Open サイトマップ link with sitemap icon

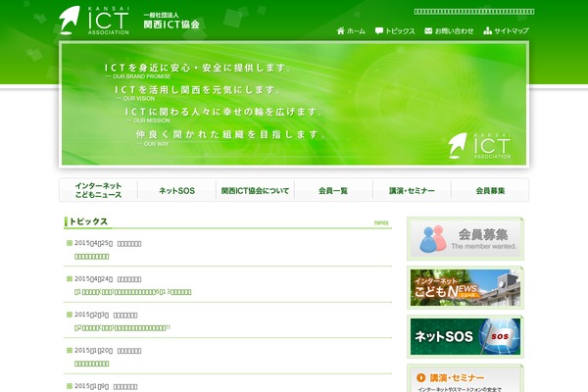tap(507, 30)
